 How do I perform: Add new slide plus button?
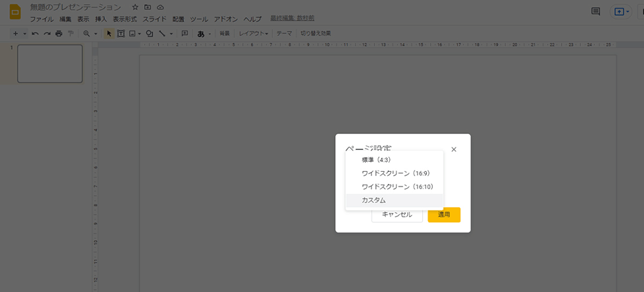pos(16,34)
